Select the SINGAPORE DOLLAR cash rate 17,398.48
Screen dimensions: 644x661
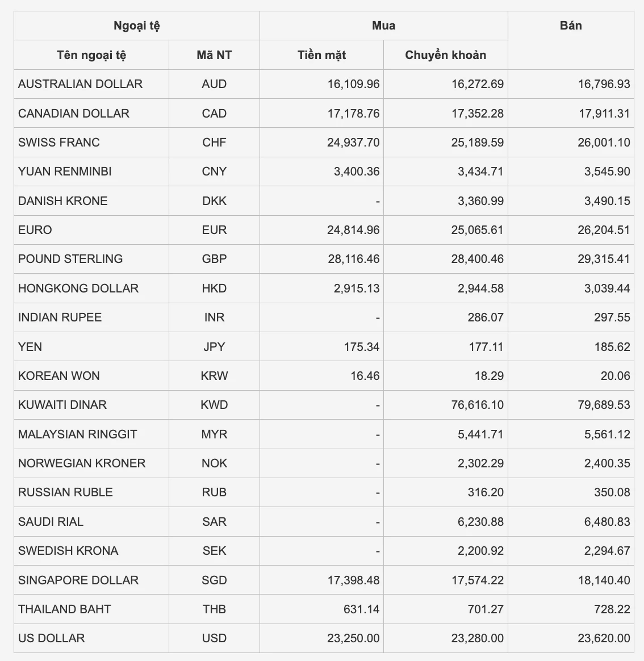click(353, 580)
